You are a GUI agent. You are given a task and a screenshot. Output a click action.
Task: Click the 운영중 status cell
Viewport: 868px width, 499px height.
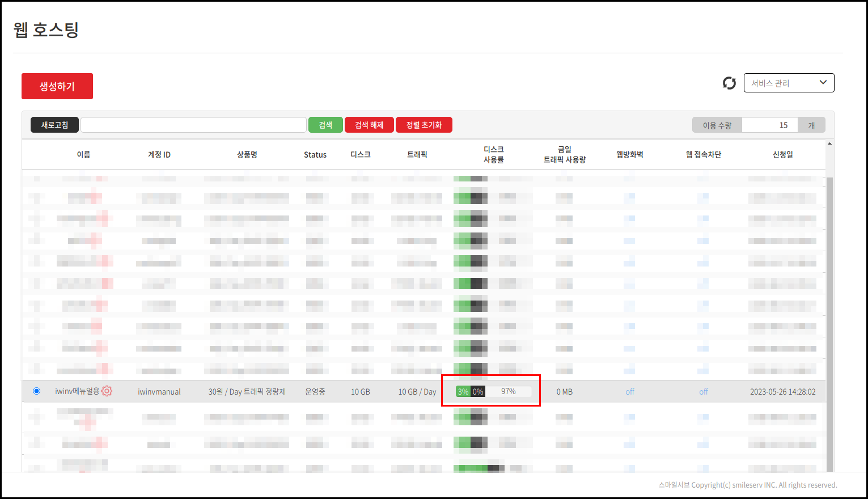[315, 392]
